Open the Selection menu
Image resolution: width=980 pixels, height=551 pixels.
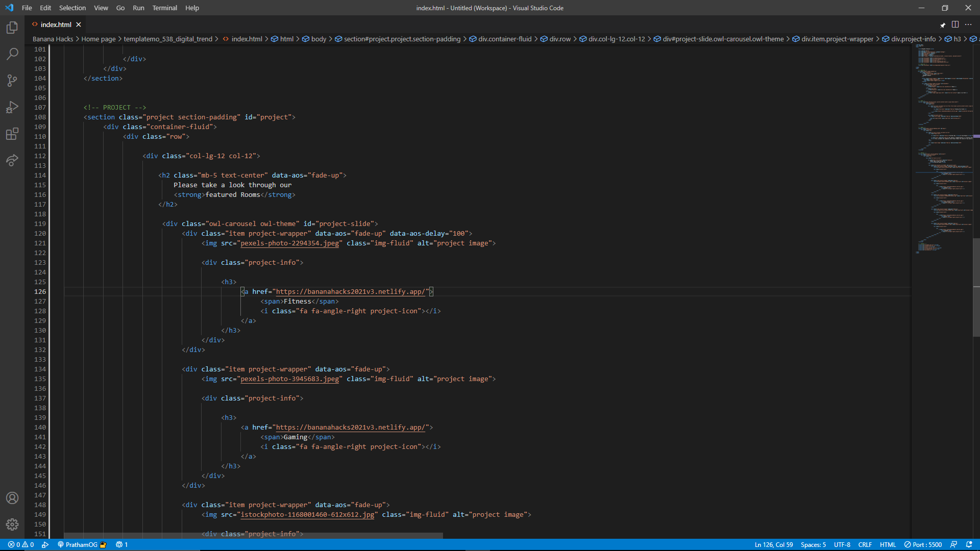coord(72,8)
